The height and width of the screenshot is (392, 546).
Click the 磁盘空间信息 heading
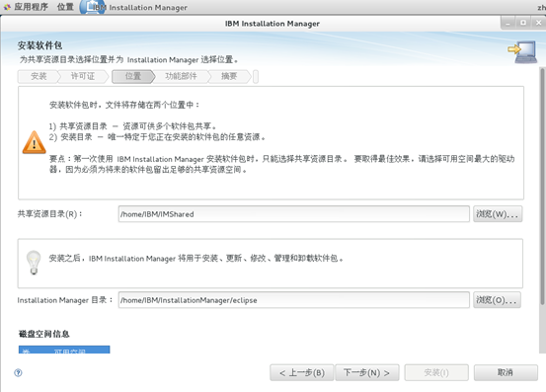44,334
